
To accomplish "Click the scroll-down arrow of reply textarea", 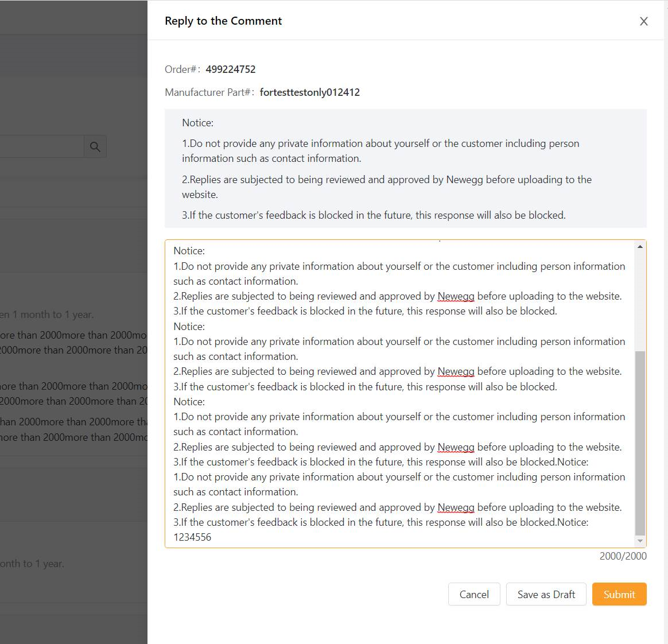I will 640,541.
